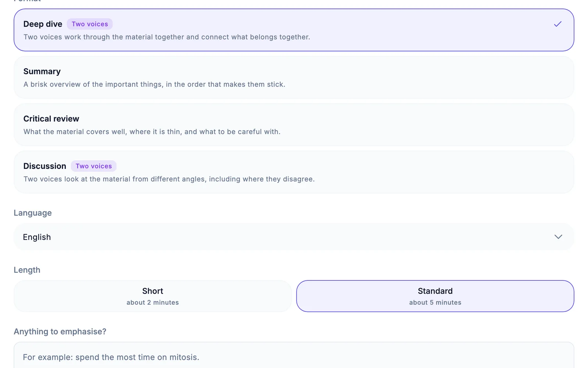This screenshot has height=368, width=588.
Task: Choose the Critical review format
Action: tap(294, 125)
